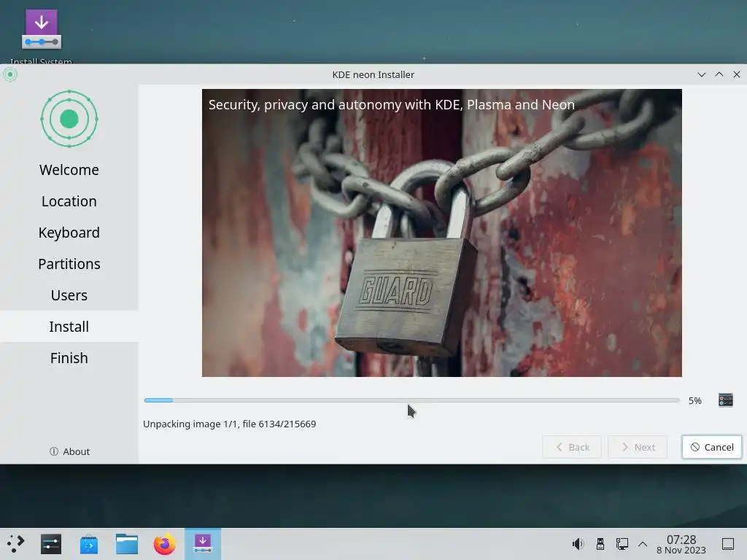Click the KDE neon Installer title text
Image resolution: width=747 pixels, height=560 pixels.
coord(373,75)
